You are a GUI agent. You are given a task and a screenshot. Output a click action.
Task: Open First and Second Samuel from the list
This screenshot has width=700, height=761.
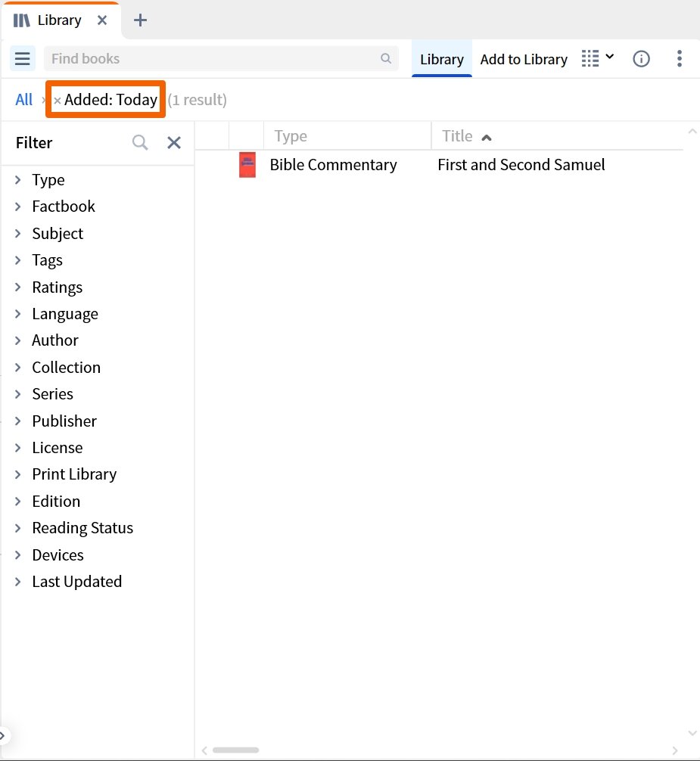pyautogui.click(x=521, y=164)
